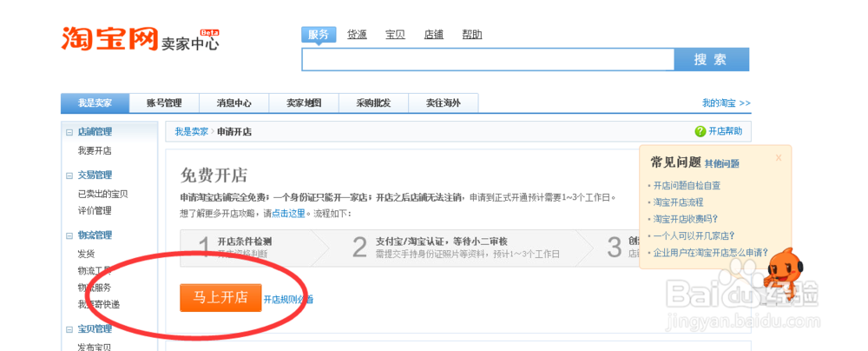Focus the search input field
Image resolution: width=868 pixels, height=351 pixels.
coord(488,59)
